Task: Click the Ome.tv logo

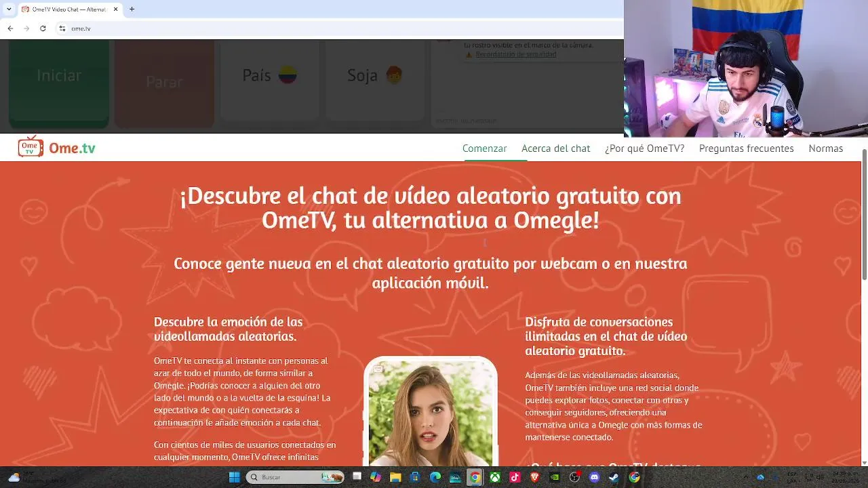Action: [56, 147]
